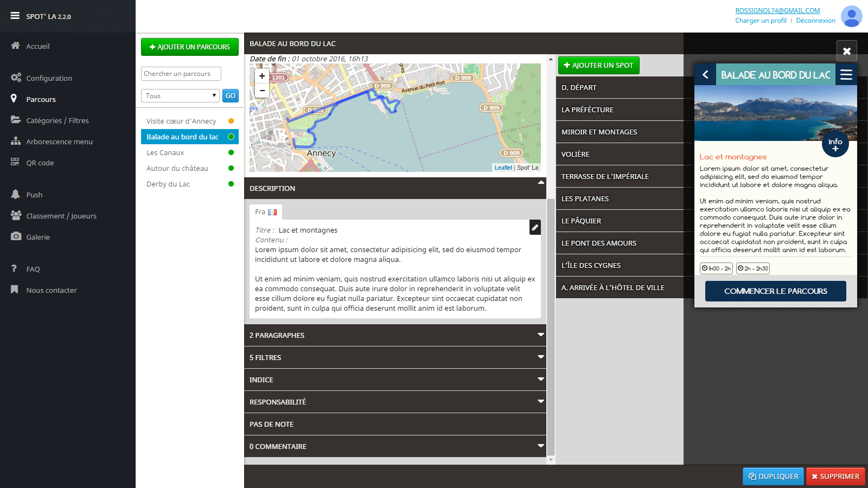Edit the description with the pencil icon
This screenshot has width=868, height=488.
[x=535, y=228]
